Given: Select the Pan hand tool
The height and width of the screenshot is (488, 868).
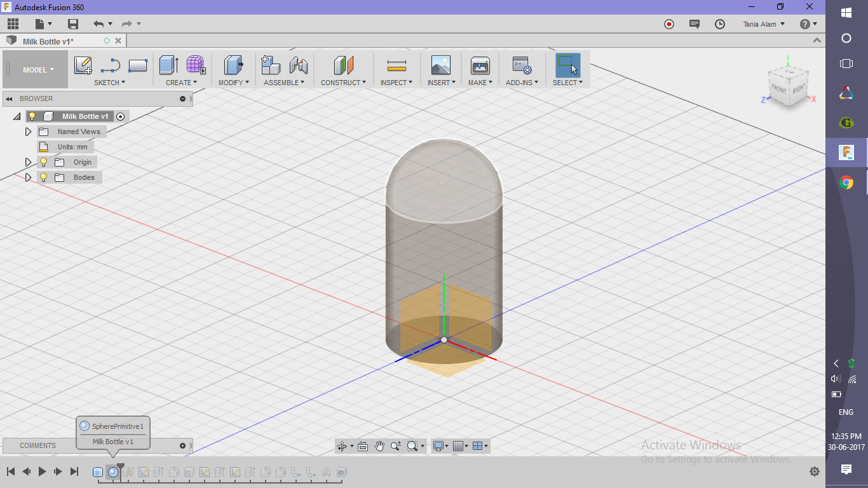Looking at the screenshot, I should 379,446.
